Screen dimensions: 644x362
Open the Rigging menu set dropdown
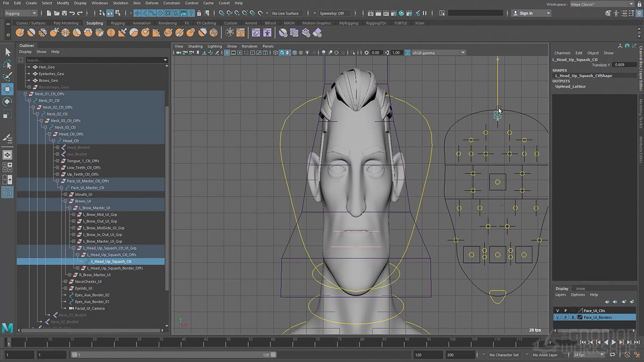tap(21, 13)
